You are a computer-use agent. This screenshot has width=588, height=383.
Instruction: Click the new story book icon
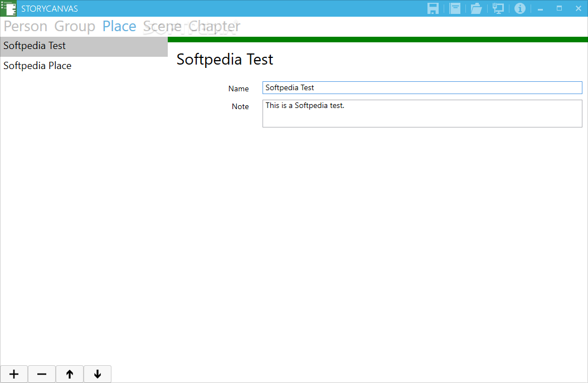(455, 8)
